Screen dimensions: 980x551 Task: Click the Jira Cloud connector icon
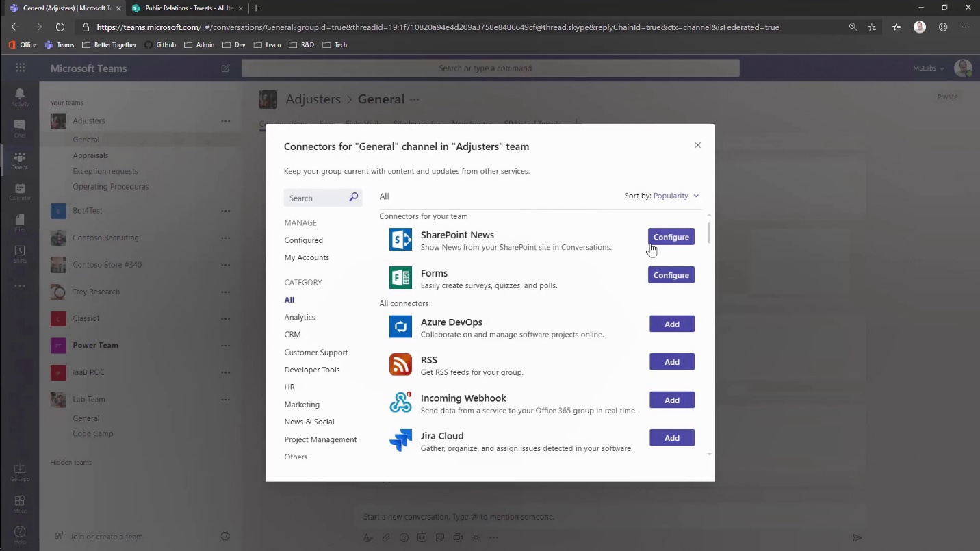pyautogui.click(x=400, y=441)
